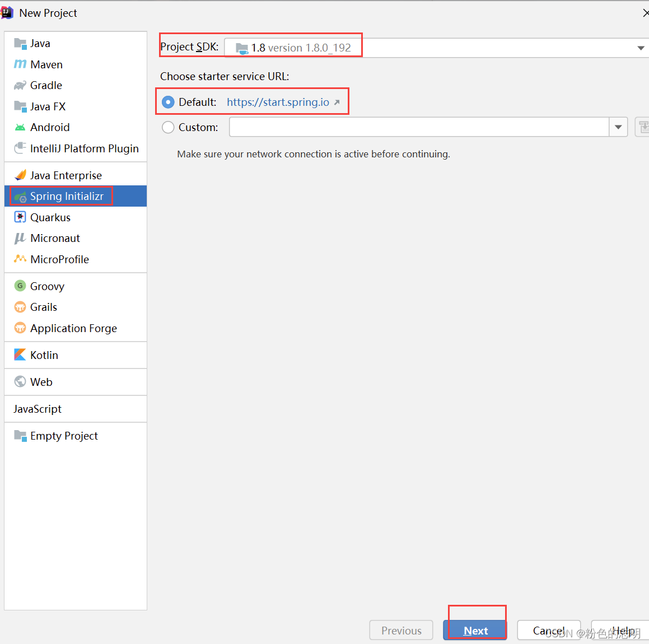649x644 pixels.
Task: Click the Quarkus icon
Action: 20,217
